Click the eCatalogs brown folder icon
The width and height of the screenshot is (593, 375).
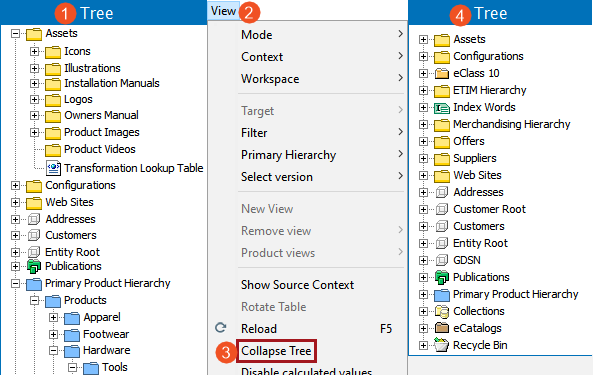coord(441,327)
